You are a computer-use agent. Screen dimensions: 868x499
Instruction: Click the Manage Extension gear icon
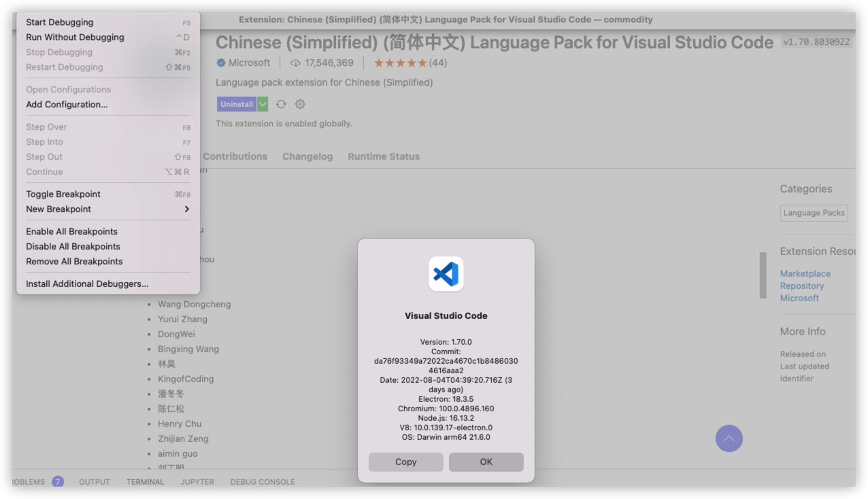[299, 104]
